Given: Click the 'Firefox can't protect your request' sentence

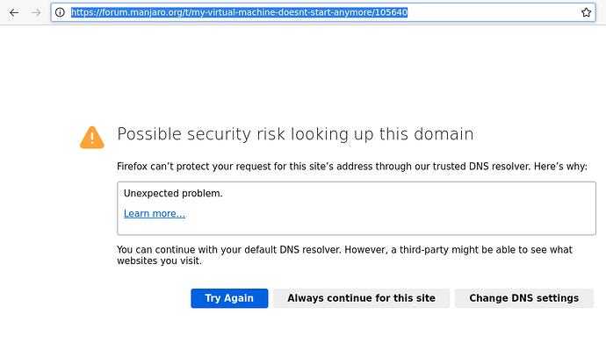Looking at the screenshot, I should pos(263,166).
